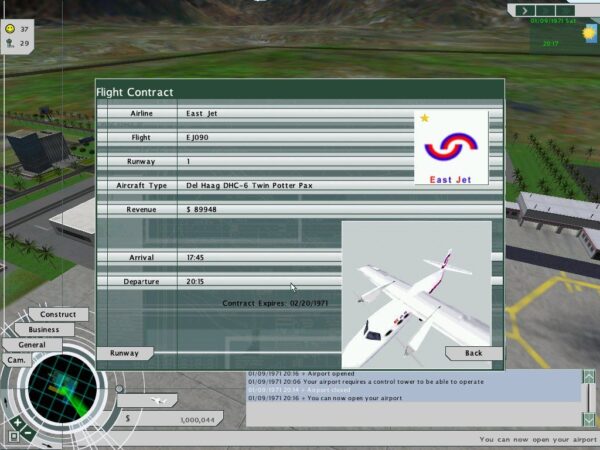
Task: Open the Construct menu
Action: [58, 314]
